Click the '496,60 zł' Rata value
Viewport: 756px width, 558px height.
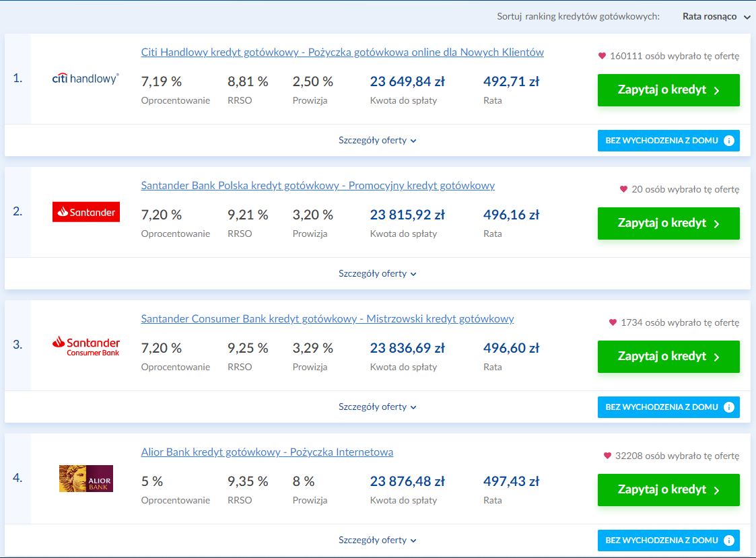click(511, 348)
